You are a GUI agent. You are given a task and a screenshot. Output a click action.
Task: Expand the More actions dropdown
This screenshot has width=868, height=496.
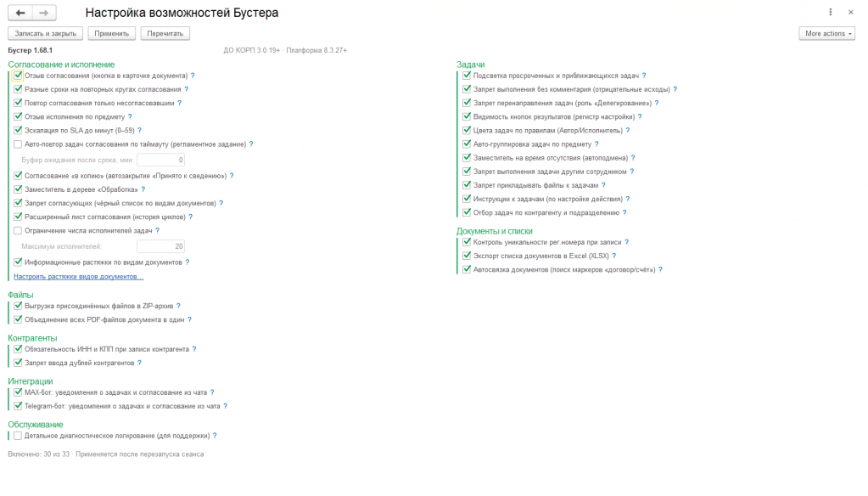(826, 34)
